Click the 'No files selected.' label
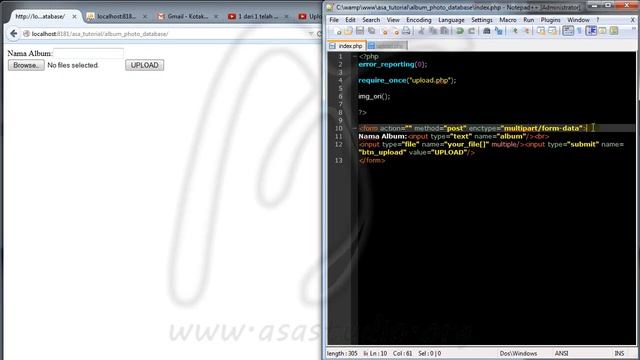 (x=73, y=65)
